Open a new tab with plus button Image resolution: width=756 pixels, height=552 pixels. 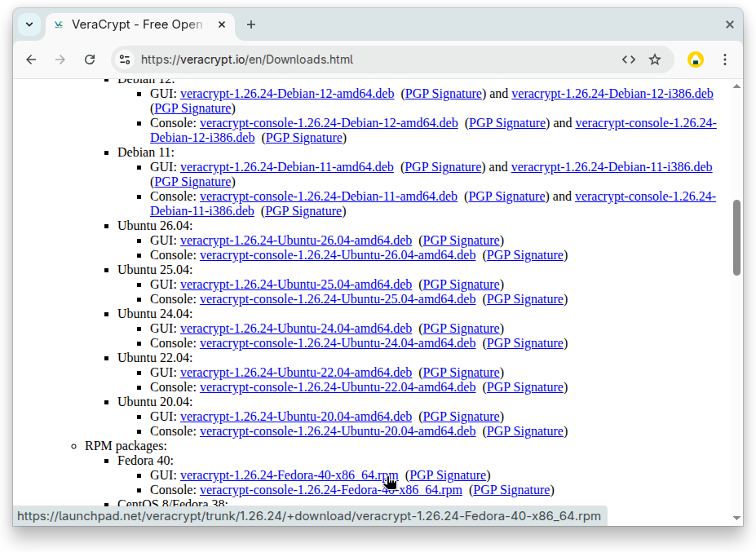[250, 24]
